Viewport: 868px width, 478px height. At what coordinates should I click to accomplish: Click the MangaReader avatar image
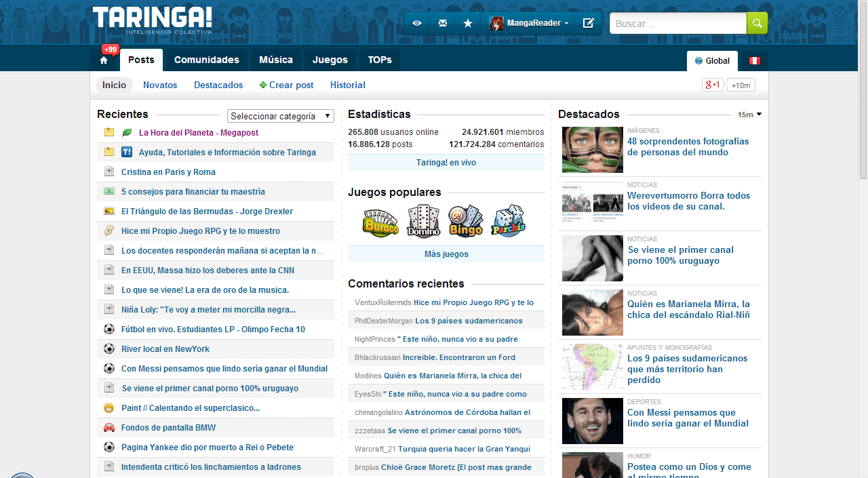coord(496,23)
